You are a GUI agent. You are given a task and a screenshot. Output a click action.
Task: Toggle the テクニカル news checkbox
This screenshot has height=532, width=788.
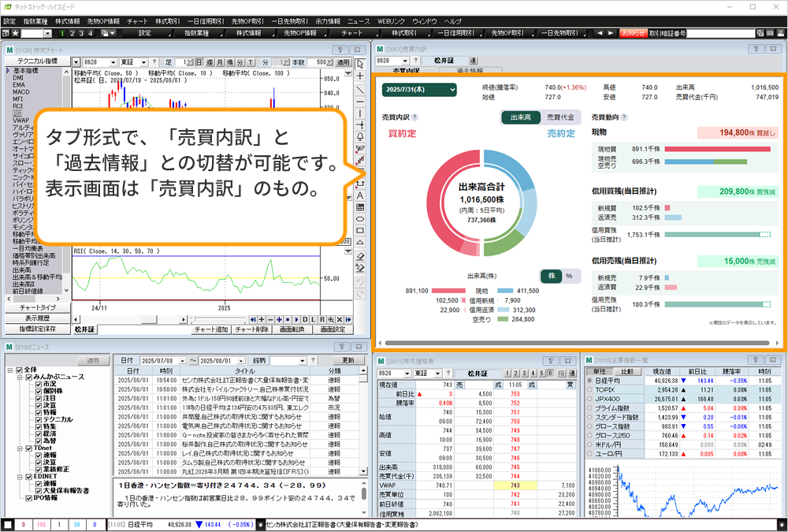(39, 419)
